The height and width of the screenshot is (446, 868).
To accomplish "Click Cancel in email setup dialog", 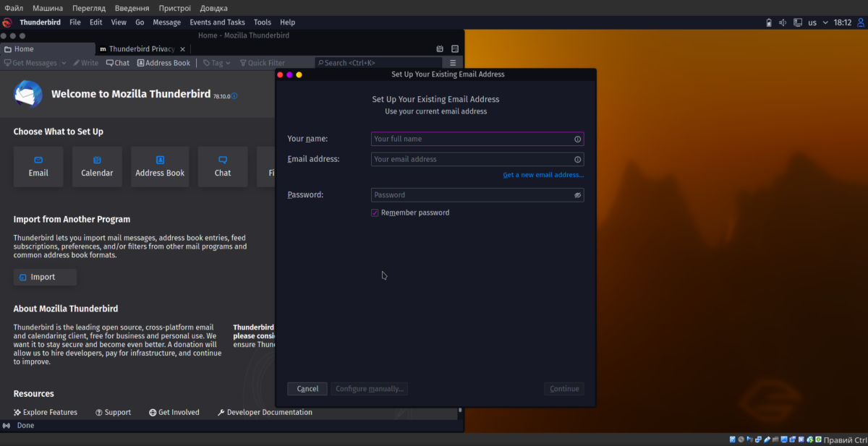I will point(307,389).
